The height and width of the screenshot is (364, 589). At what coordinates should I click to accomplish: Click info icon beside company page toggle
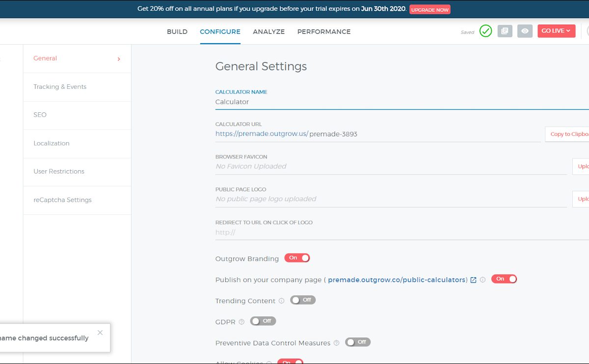click(x=482, y=280)
